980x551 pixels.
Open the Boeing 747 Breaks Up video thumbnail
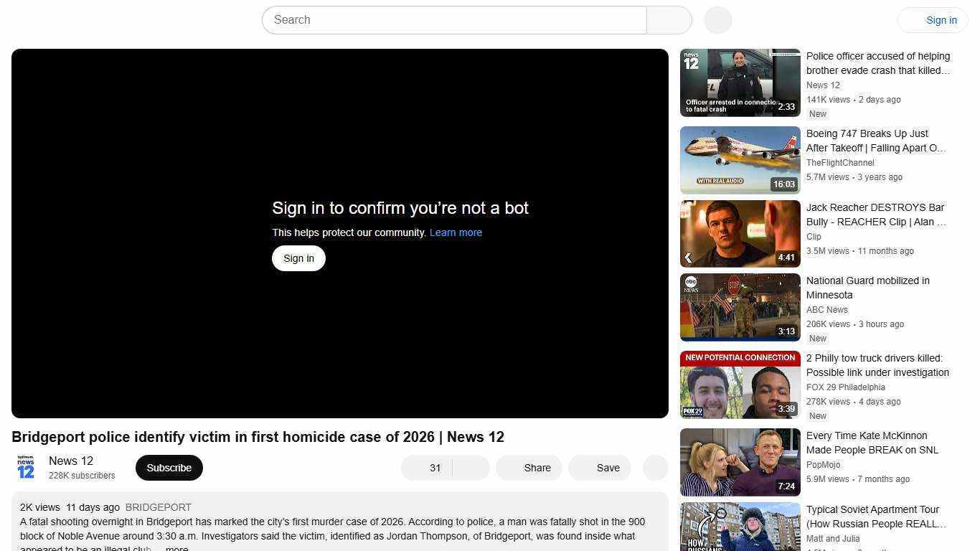click(x=740, y=160)
